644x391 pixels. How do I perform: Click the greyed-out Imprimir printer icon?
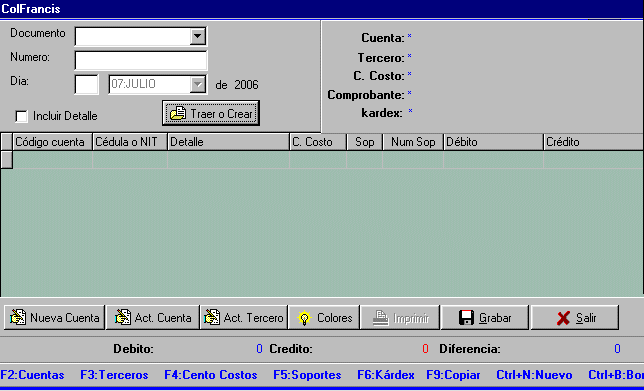(381, 318)
